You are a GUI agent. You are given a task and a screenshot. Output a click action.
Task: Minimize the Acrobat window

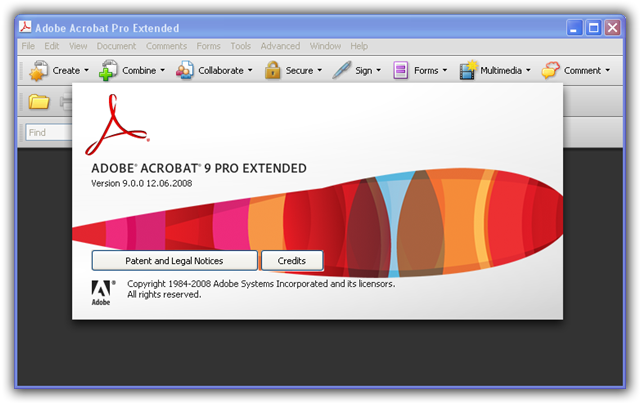[x=574, y=28]
